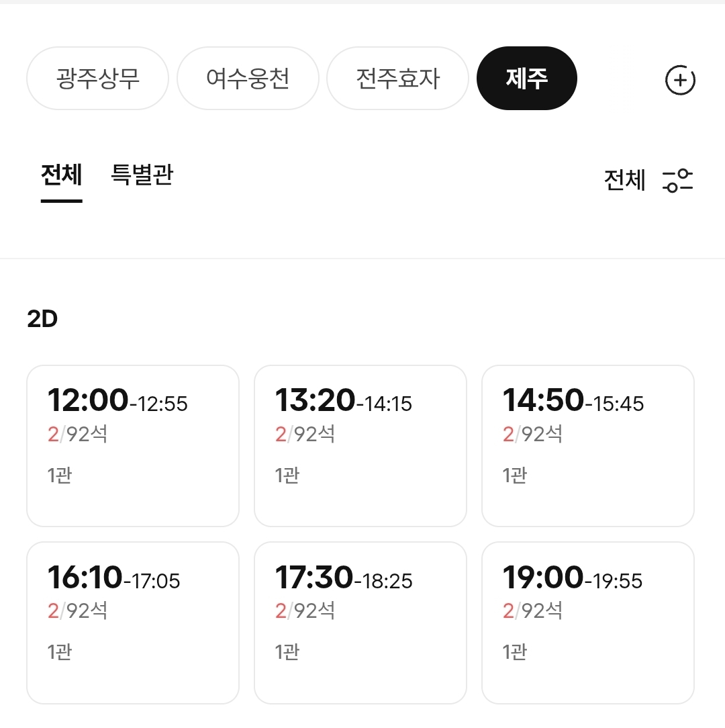Choose the 19:00-19:55 showtime
725x728 pixels.
pos(588,623)
